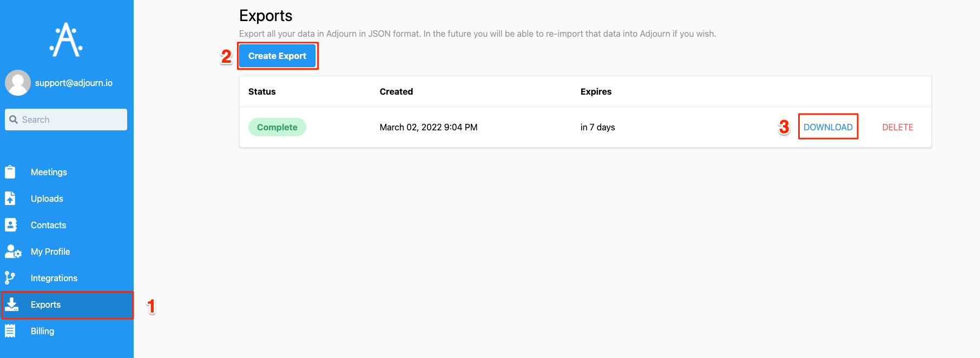Go to Uploads in sidebar
This screenshot has height=358, width=980.
click(47, 198)
